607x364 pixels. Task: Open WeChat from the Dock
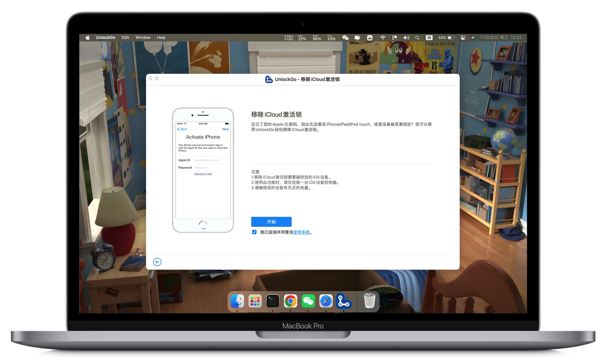[x=308, y=301]
